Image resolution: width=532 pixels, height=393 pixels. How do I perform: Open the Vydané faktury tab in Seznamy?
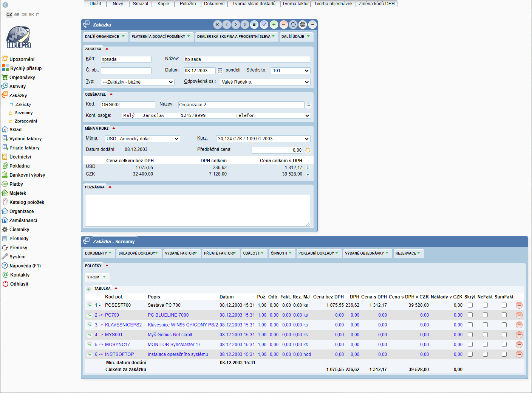point(181,253)
